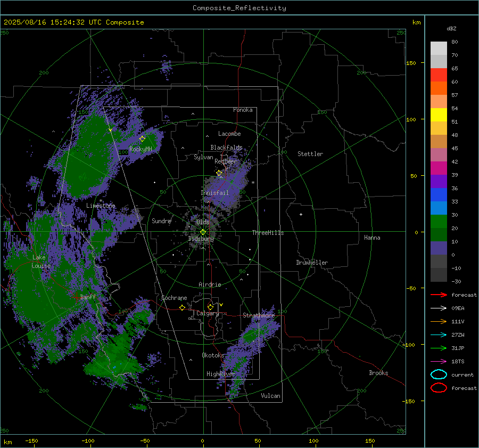The width and height of the screenshot is (479, 448).
Task: Select the white 09EA arrow in legend
Action: pos(439,308)
